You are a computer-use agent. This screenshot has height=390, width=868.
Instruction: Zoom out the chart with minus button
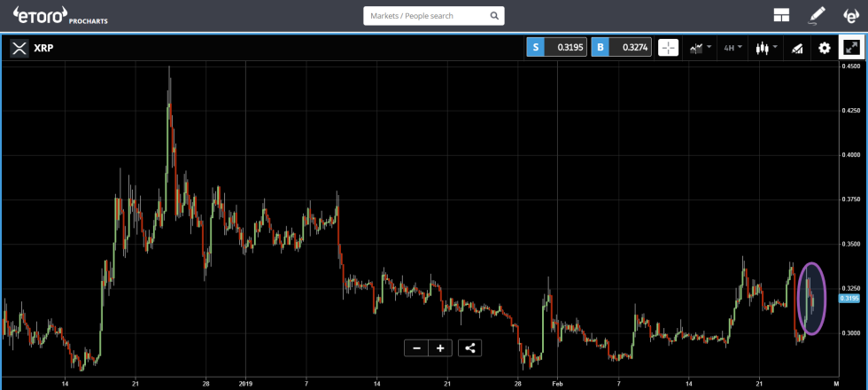coord(416,347)
